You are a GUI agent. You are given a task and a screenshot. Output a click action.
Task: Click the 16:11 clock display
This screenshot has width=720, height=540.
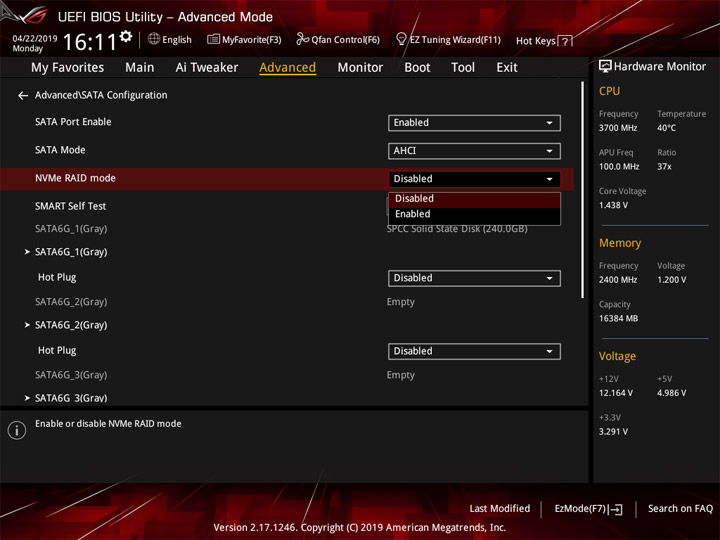point(90,42)
